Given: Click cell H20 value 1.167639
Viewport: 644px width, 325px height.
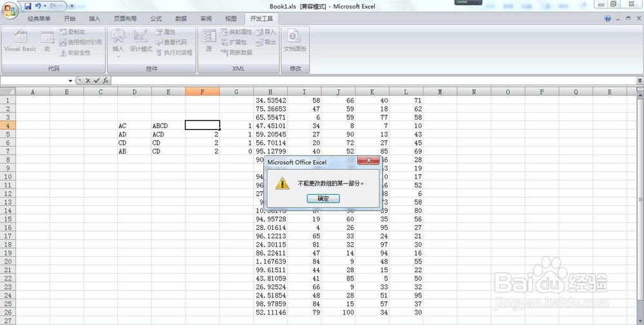Looking at the screenshot, I should tap(270, 261).
